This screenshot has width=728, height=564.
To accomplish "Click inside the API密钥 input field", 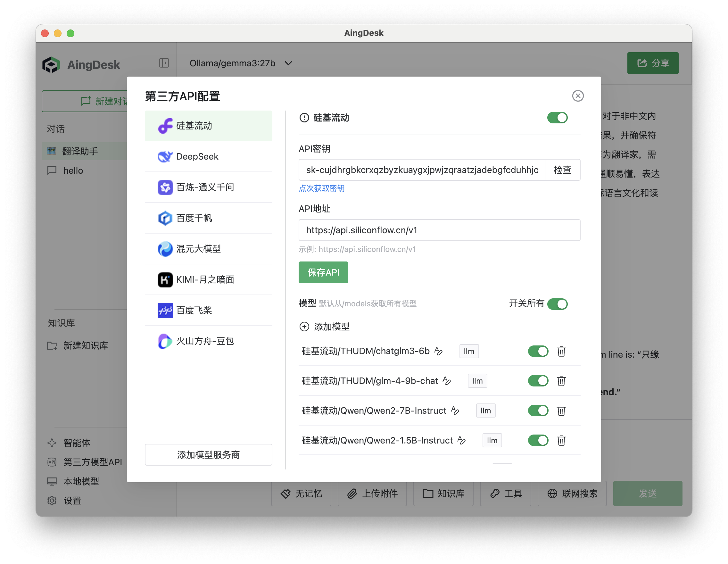I will (x=420, y=170).
